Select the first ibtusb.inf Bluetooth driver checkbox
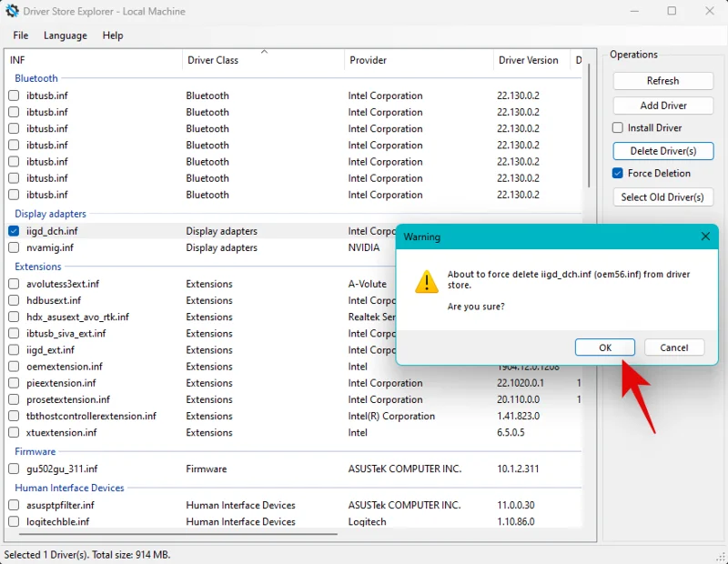The width and height of the screenshot is (728, 564). click(x=14, y=95)
